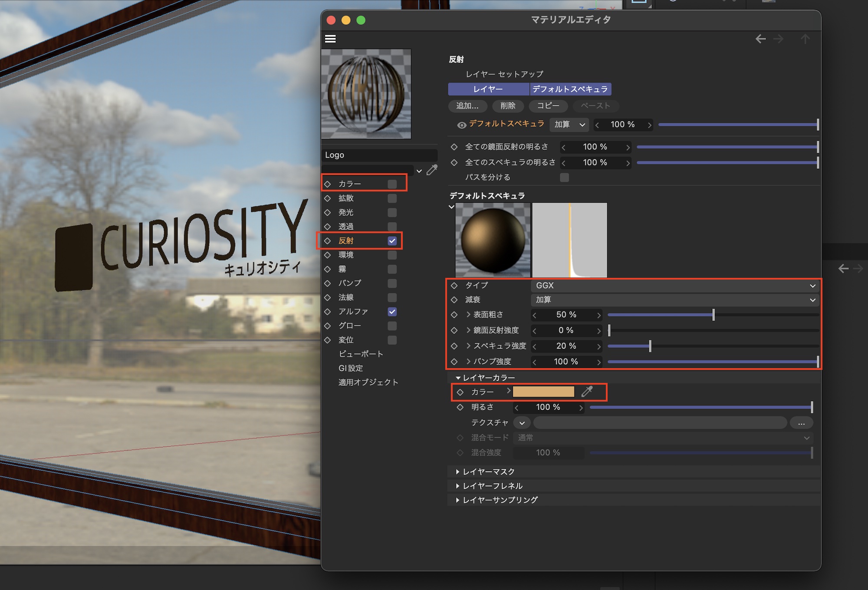Click keyframe diamond beside 反射 channel
Screen dimensions: 868x590
click(328, 241)
